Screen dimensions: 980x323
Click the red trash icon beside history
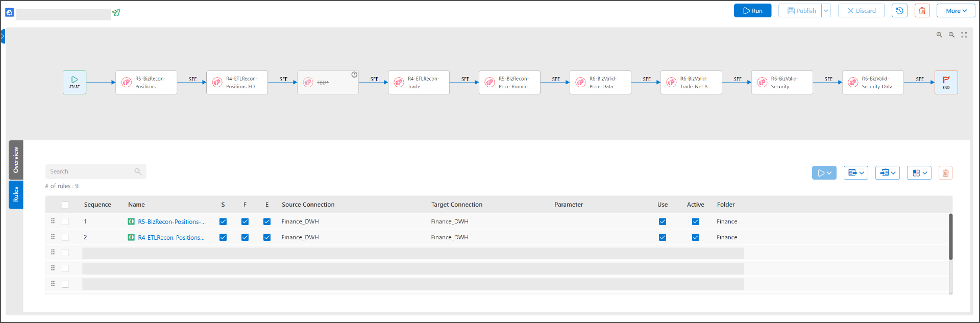pyautogui.click(x=922, y=11)
